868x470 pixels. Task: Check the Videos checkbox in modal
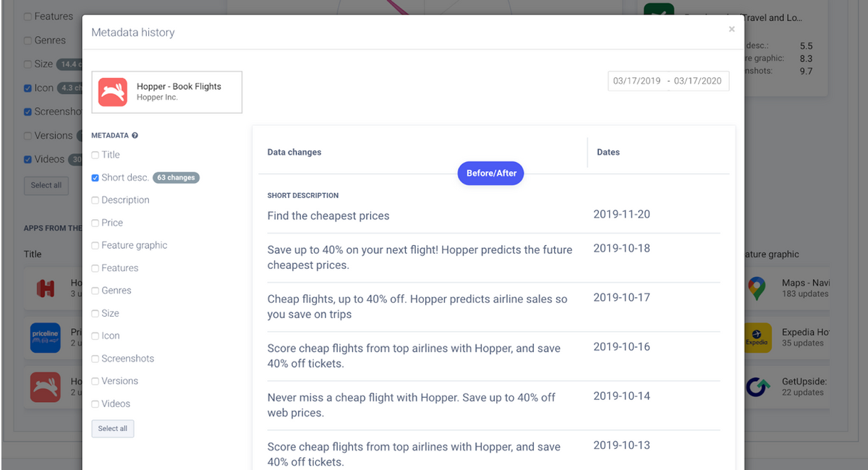coord(95,403)
